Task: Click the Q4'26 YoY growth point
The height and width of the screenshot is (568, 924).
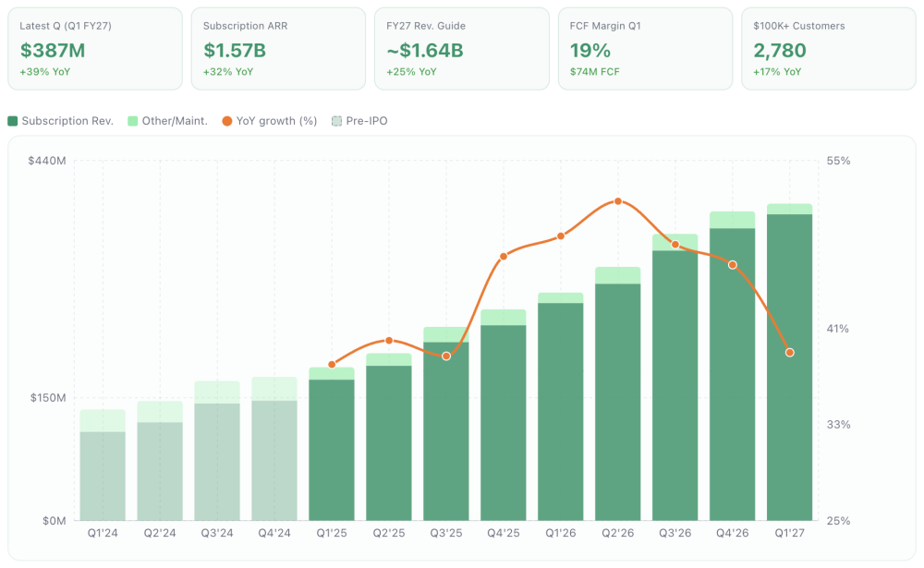Action: point(733,265)
